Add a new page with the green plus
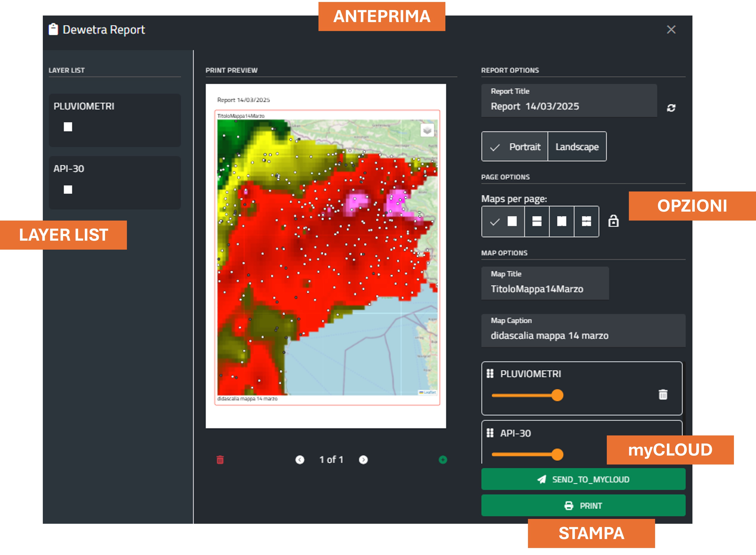The height and width of the screenshot is (555, 756). 443,460
